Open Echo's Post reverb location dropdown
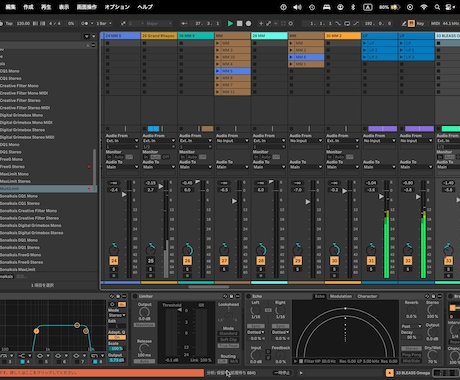This screenshot has width=460, height=380. click(411, 326)
